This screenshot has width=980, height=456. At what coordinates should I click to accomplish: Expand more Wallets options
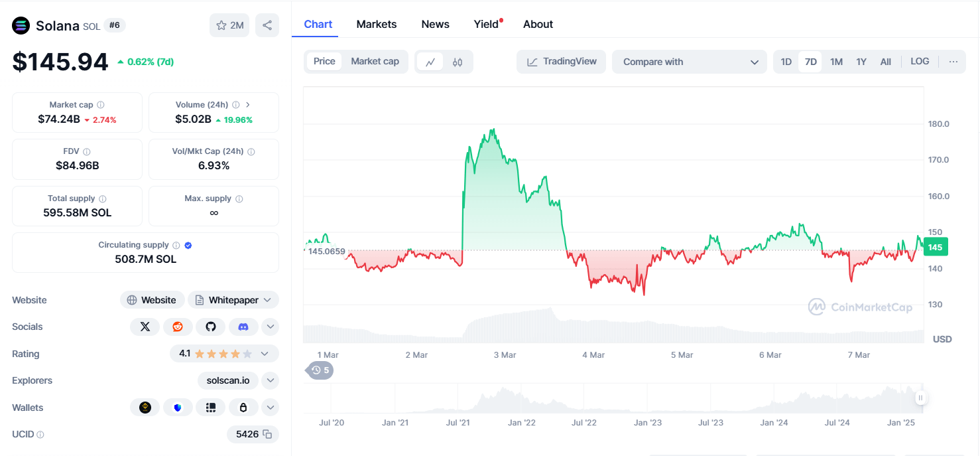coord(270,408)
